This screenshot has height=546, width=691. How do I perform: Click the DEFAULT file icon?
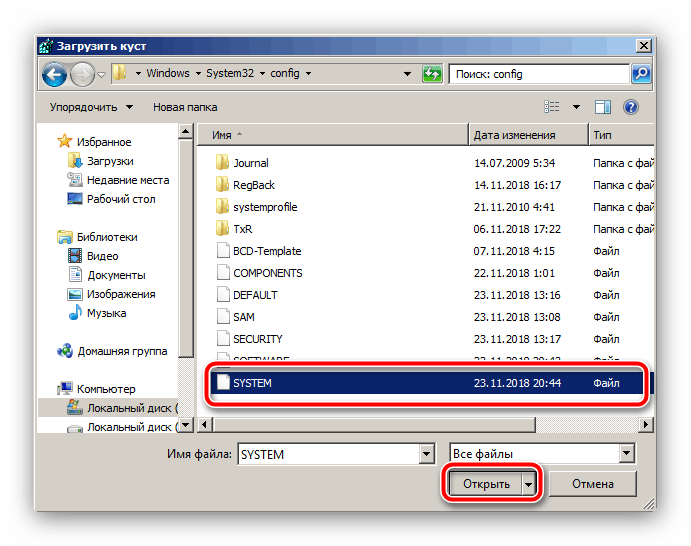pos(223,295)
